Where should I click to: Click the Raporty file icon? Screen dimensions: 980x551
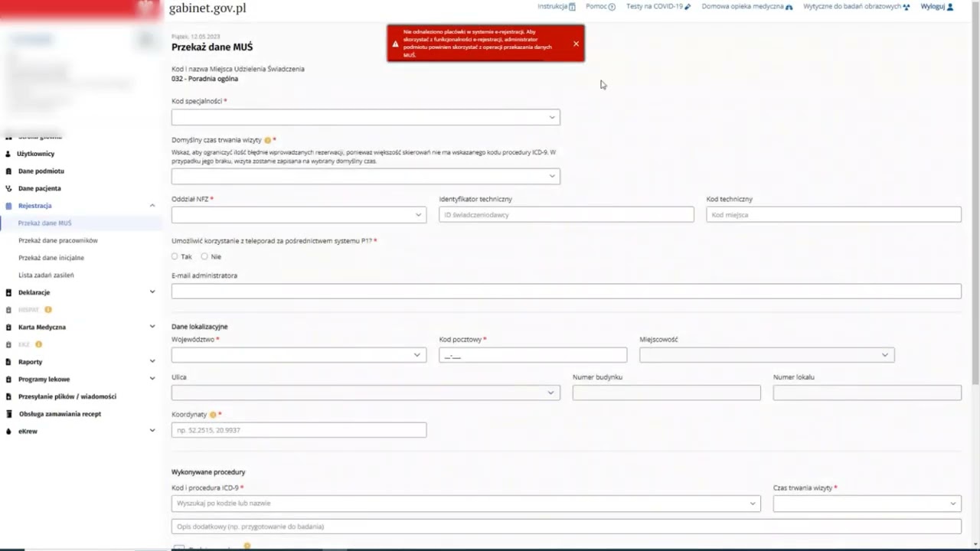point(9,362)
